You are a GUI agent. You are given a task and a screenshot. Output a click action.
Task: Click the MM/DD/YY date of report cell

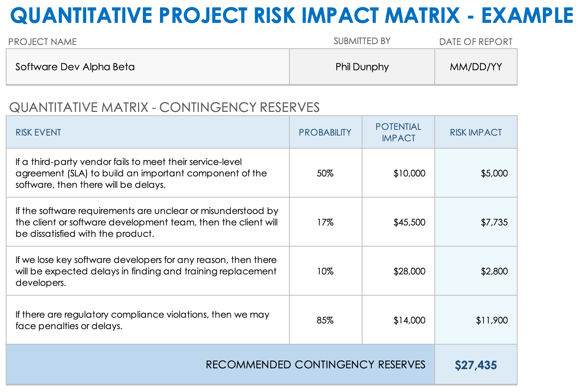pos(476,67)
